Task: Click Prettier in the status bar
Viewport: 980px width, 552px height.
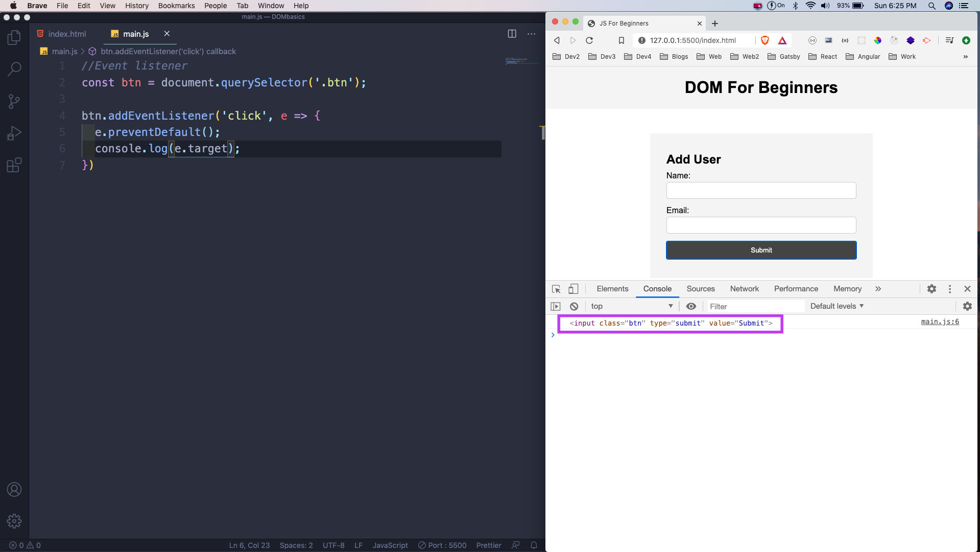Action: tap(489, 545)
